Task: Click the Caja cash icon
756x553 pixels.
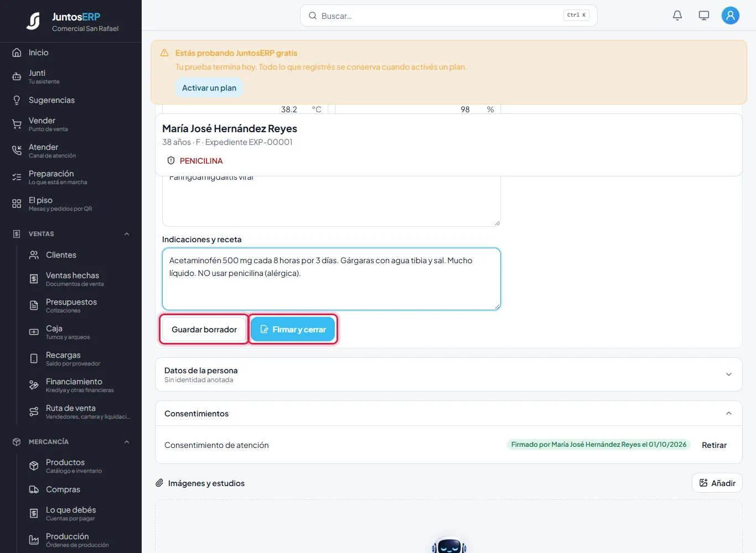Action: point(34,332)
